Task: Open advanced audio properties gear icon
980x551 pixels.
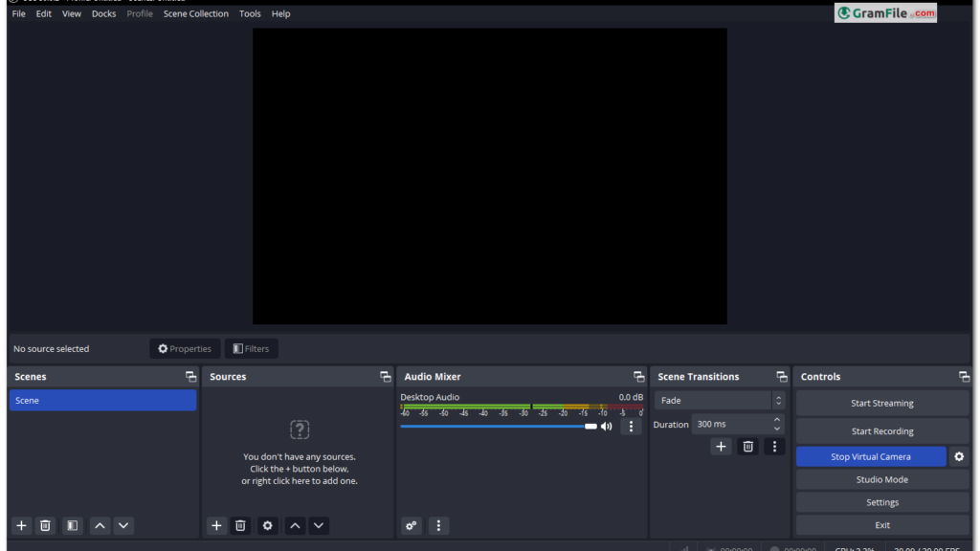Action: point(411,525)
